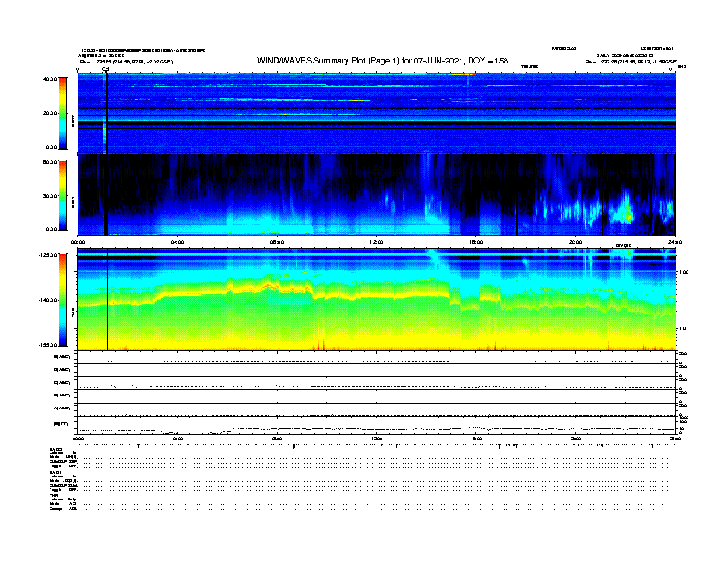Click the RAD1 panel color scale bar
Screen dimensions: 728x563
click(x=63, y=196)
